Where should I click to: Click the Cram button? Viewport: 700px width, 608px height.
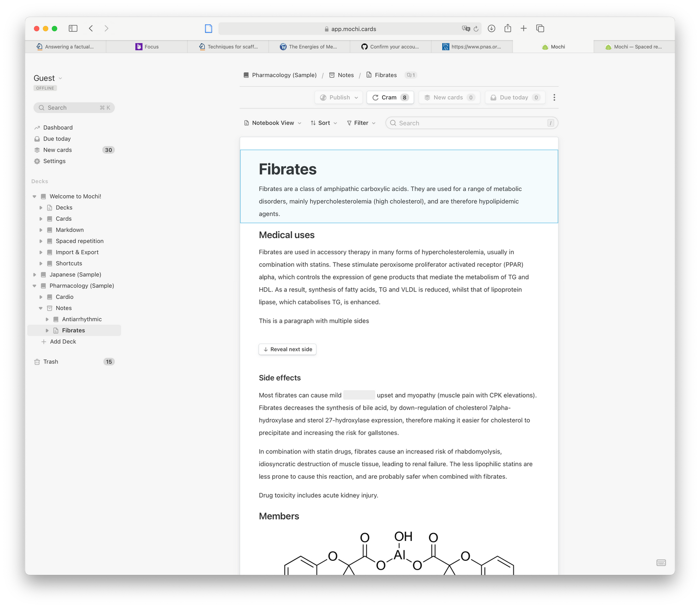[x=390, y=98]
